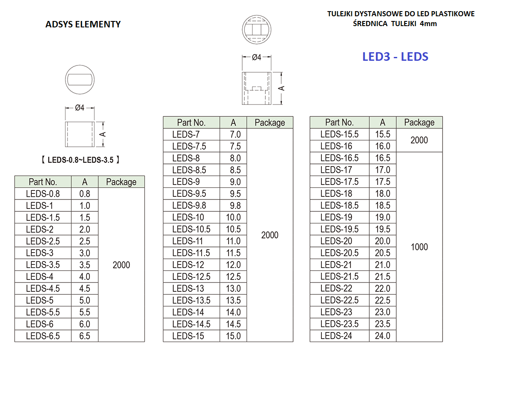Select the LEDS-6.5 part number cell
Image resolution: width=532 pixels, height=416 pixels.
click(x=43, y=336)
